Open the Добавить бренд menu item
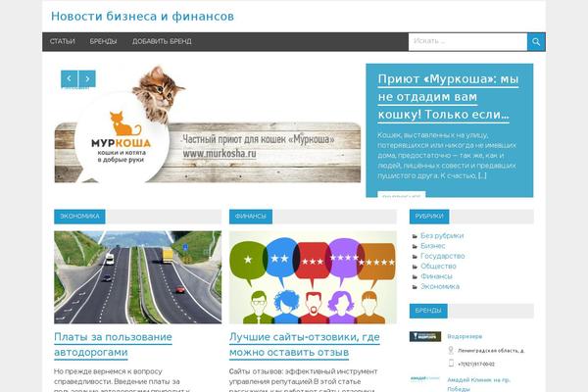Screen dimensions: 588x392 (x=162, y=41)
